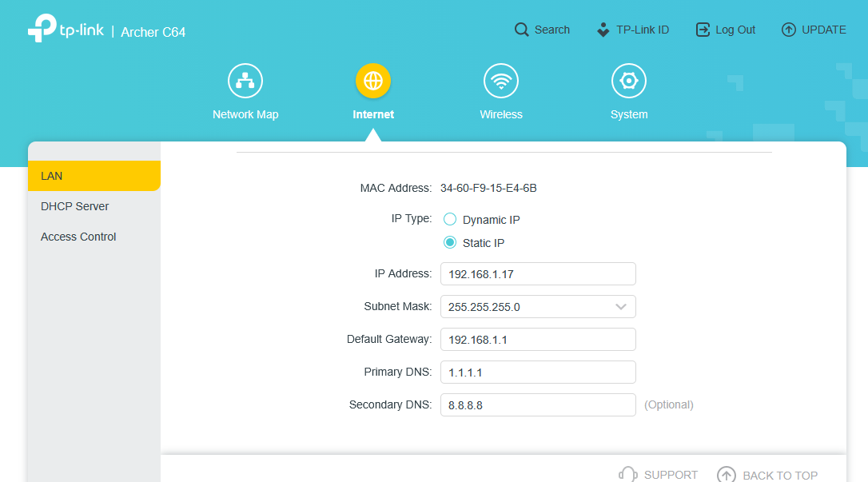Click the UPDATE arrow icon
This screenshot has width=868, height=482.
[x=788, y=30]
